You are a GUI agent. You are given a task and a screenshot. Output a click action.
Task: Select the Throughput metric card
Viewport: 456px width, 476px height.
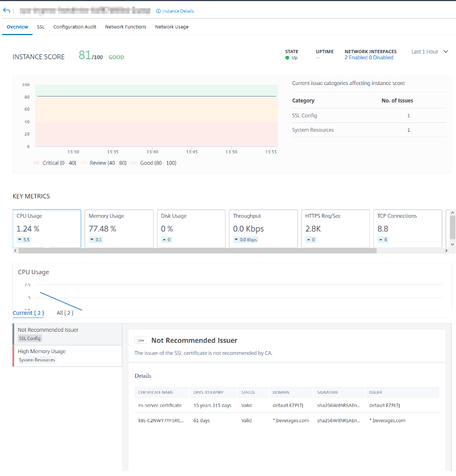point(263,228)
